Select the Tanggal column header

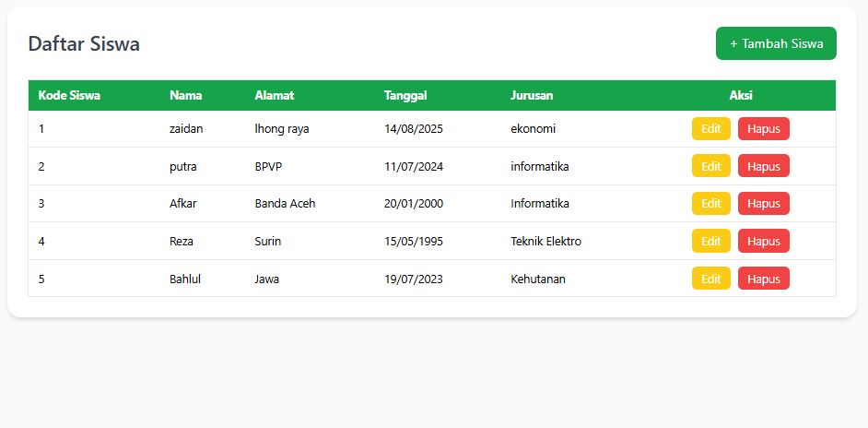click(405, 95)
